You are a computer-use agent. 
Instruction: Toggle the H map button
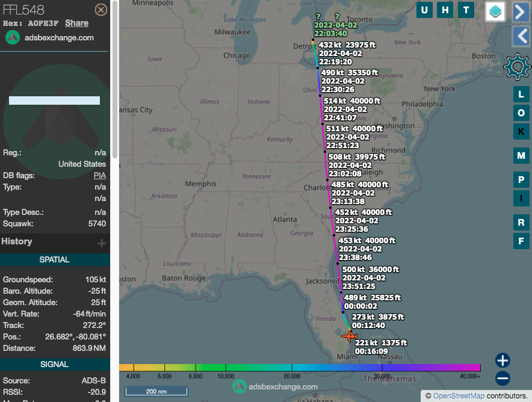point(445,10)
